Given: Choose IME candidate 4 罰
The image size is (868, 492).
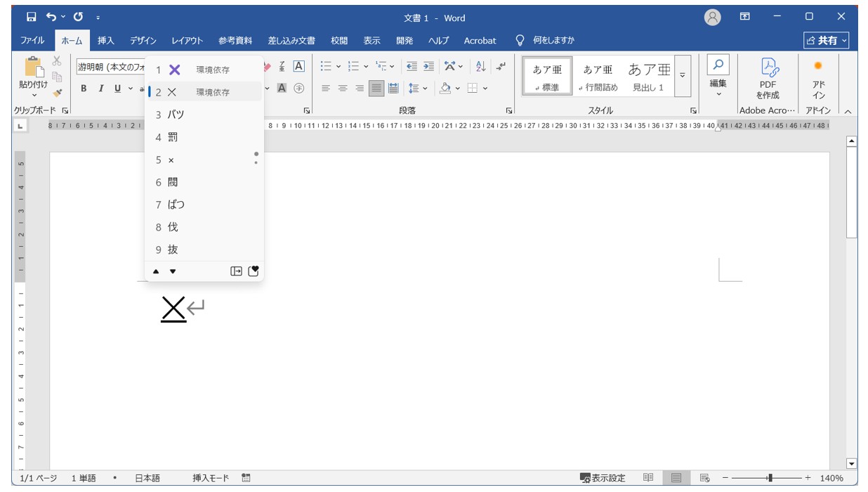Looking at the screenshot, I should point(204,137).
